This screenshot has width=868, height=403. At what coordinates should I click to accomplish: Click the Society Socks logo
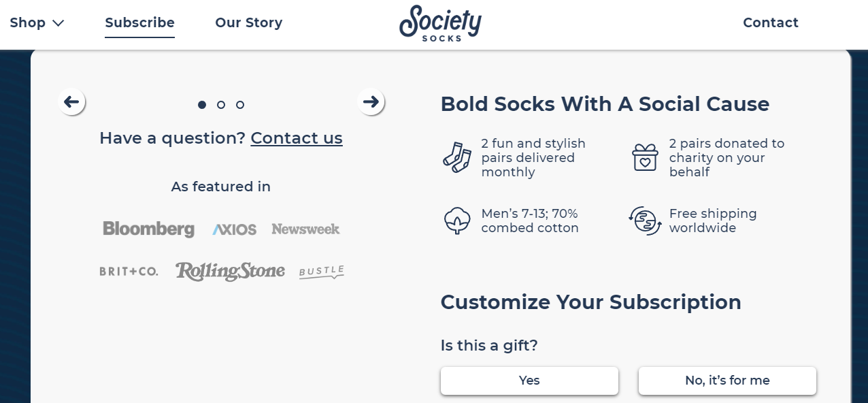440,23
